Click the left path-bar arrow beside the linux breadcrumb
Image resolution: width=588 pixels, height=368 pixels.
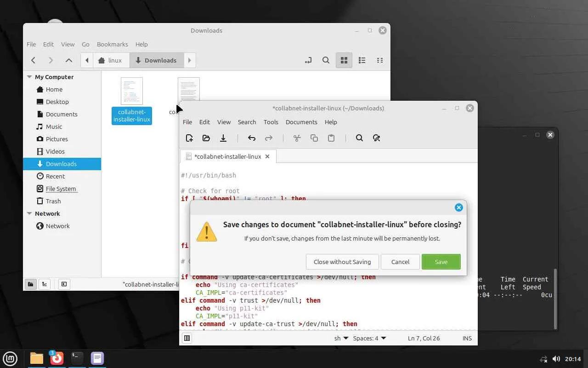click(87, 60)
